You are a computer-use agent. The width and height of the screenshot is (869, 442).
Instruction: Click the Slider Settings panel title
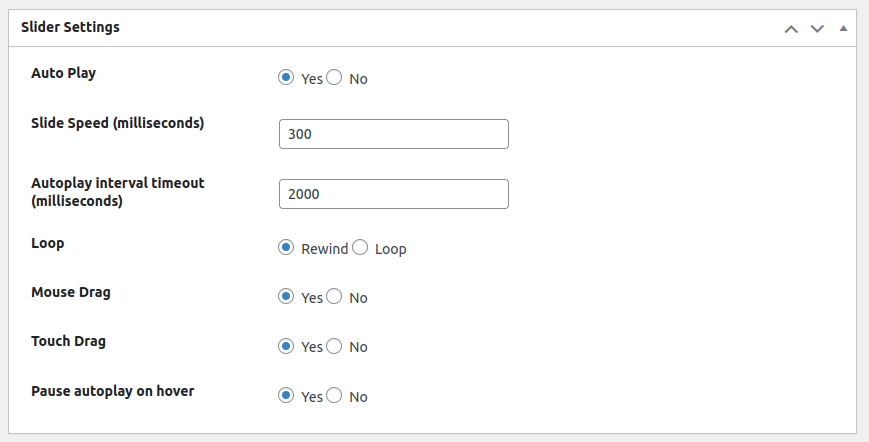coord(70,28)
